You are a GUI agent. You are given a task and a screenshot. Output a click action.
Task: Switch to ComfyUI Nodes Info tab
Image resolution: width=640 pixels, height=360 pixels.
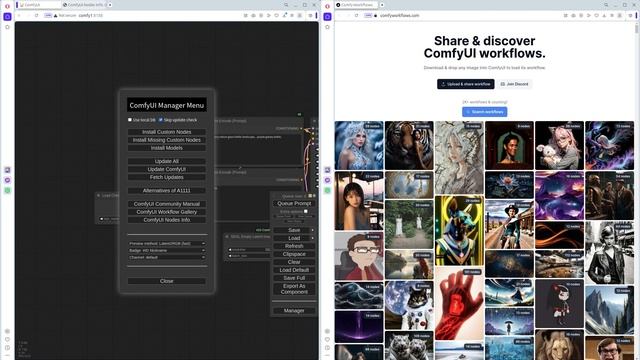(x=84, y=5)
